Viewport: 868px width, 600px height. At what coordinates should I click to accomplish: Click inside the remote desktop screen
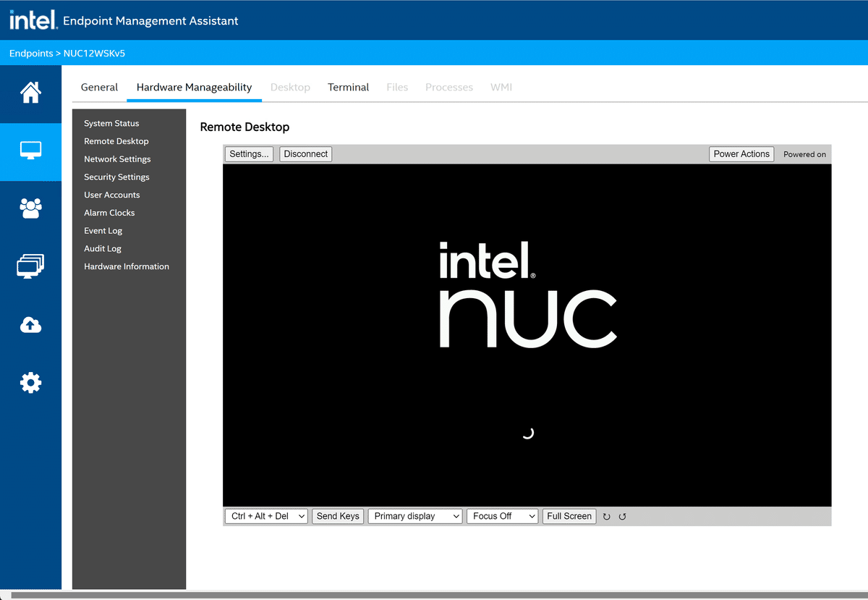point(527,335)
